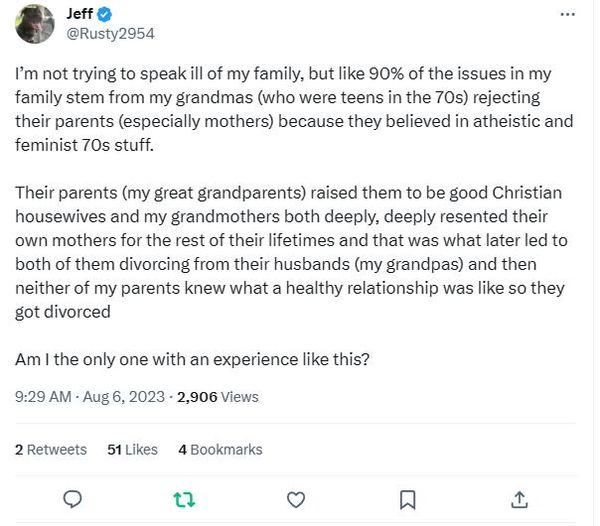Show the 2 Retweets list
600x526 pixels.
pyautogui.click(x=50, y=450)
